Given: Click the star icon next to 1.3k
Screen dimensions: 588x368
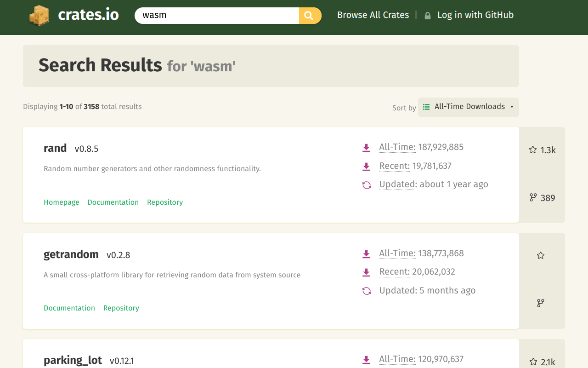Looking at the screenshot, I should [x=533, y=149].
